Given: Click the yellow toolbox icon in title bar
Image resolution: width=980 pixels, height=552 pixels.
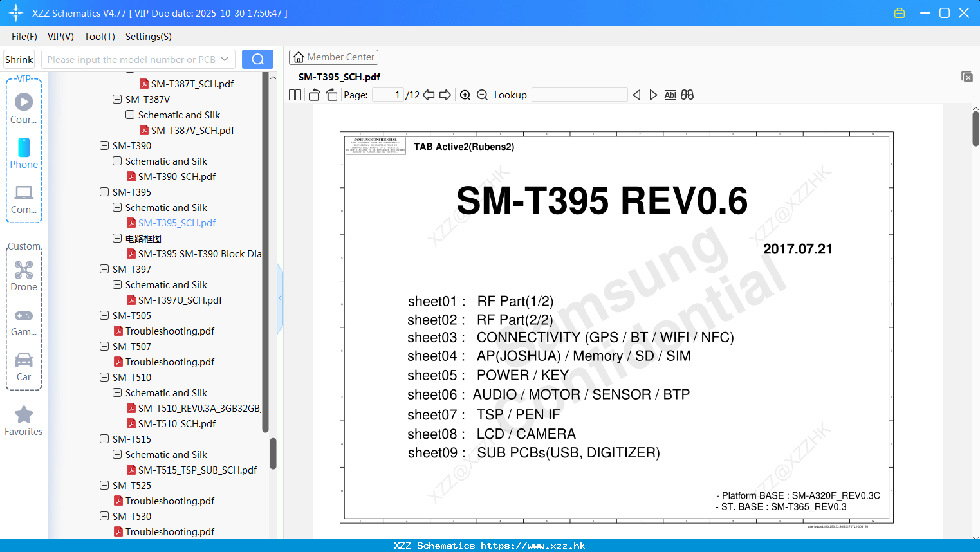Looking at the screenshot, I should pos(900,13).
